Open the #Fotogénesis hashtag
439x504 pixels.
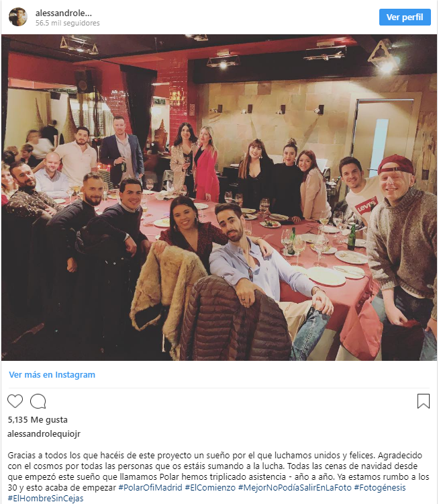[379, 487]
